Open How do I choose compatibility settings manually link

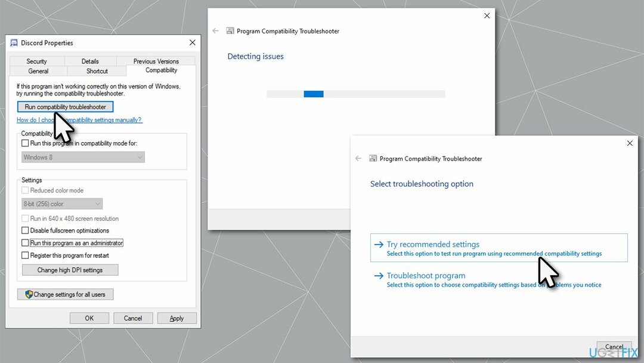(x=79, y=120)
